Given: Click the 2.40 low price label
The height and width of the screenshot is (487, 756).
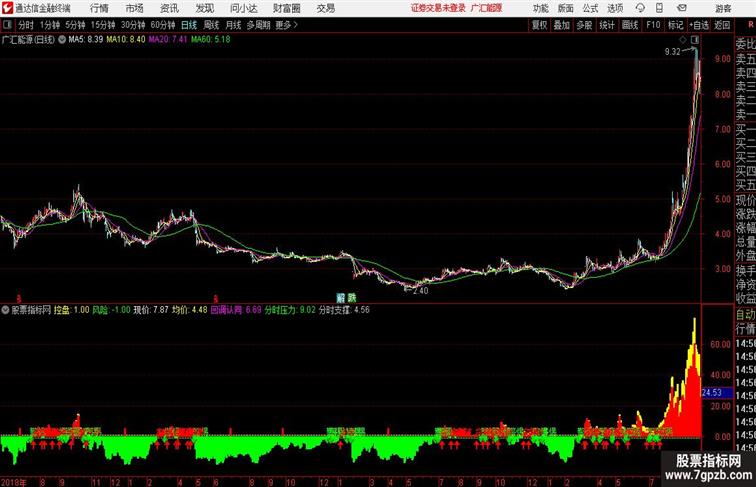Looking at the screenshot, I should click(420, 291).
